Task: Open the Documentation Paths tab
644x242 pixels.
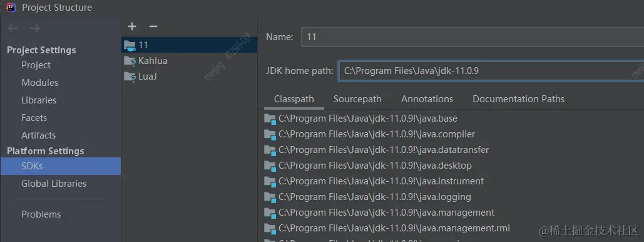Action: pyautogui.click(x=518, y=99)
